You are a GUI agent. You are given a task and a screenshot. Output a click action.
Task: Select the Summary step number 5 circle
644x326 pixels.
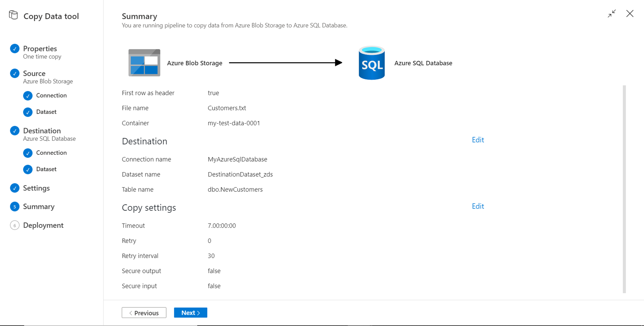[x=15, y=207]
